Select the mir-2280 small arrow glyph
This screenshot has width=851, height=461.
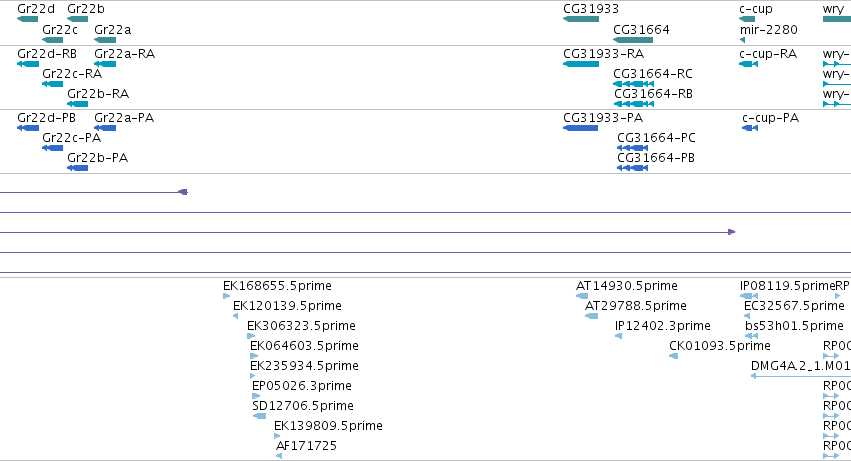pos(742,40)
